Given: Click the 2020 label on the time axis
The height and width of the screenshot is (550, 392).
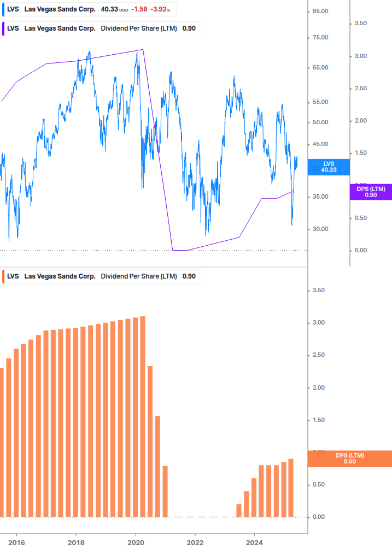Looking at the screenshot, I should 136,543.
